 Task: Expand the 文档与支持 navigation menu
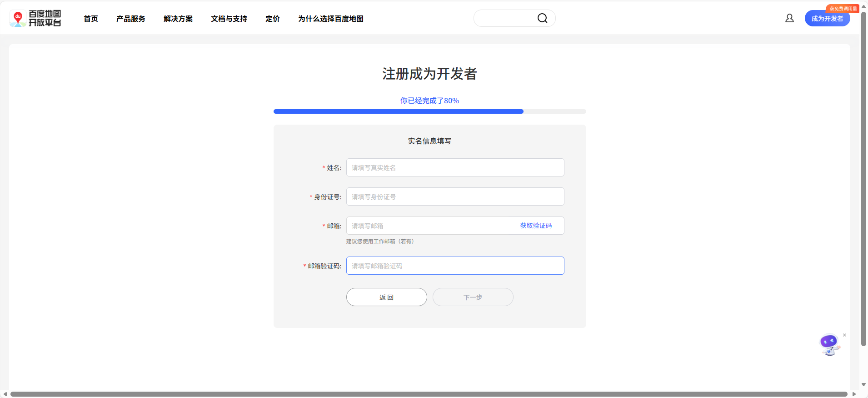click(229, 19)
